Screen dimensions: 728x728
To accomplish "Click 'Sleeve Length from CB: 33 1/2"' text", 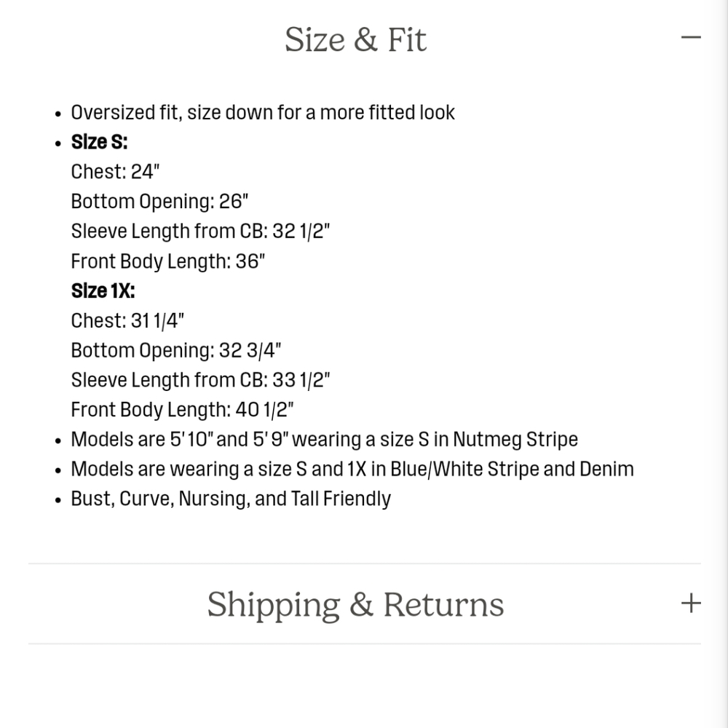I will 201,380.
